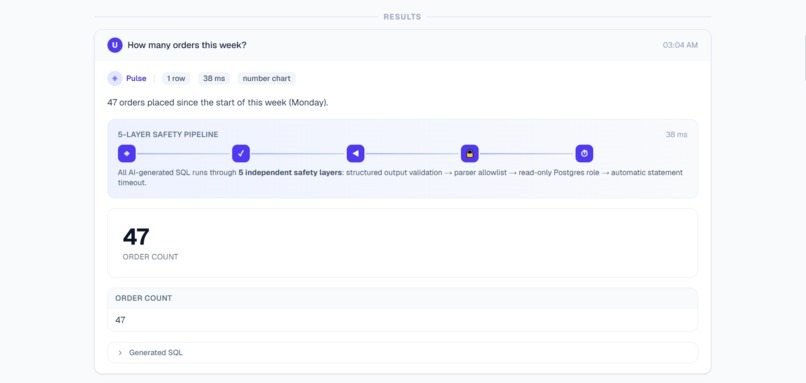Click the 03:04 AM timestamp

[x=680, y=45]
